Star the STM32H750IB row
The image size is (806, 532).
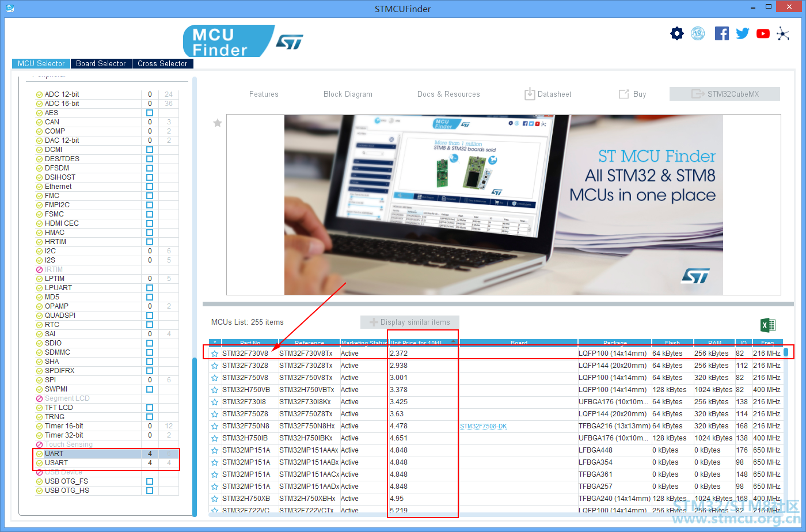[x=215, y=438]
